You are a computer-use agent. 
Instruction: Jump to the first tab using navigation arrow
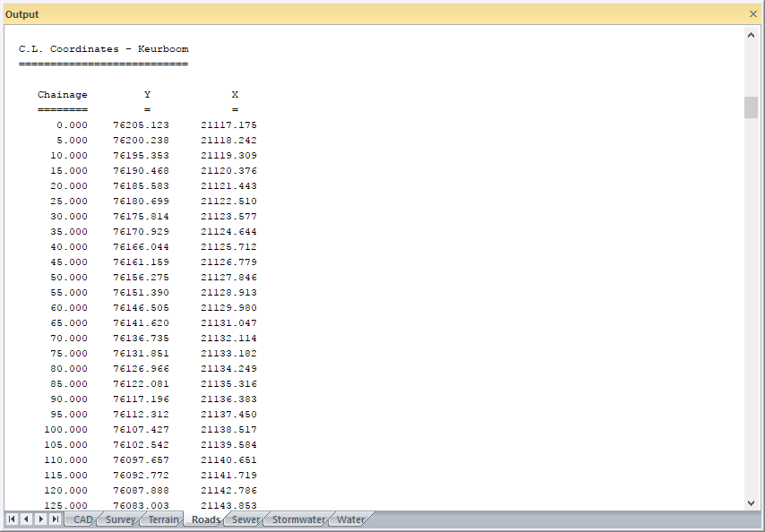[12, 519]
